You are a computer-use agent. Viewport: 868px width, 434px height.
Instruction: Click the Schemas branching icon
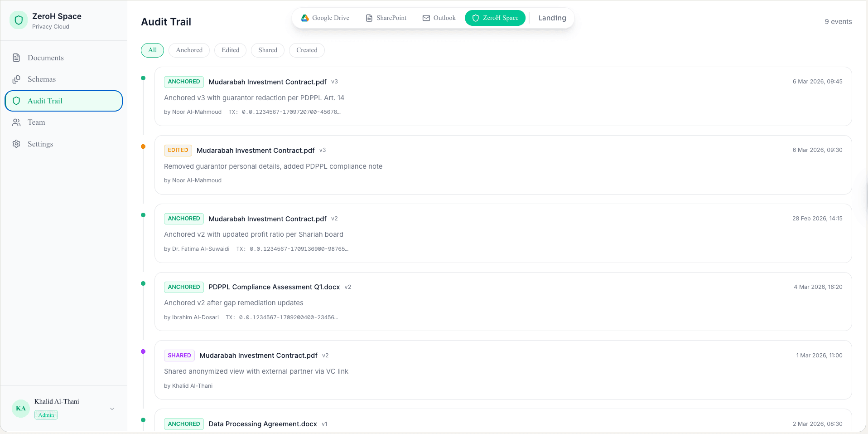point(16,79)
